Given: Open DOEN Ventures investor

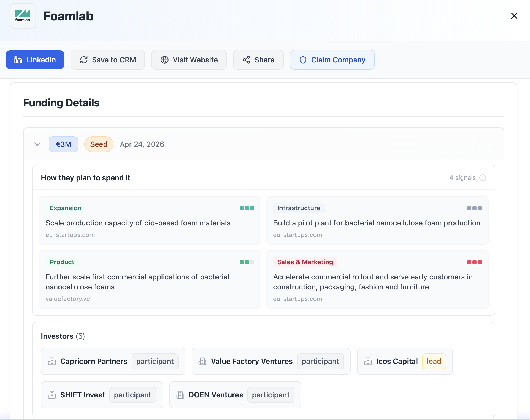Looking at the screenshot, I should [x=216, y=395].
